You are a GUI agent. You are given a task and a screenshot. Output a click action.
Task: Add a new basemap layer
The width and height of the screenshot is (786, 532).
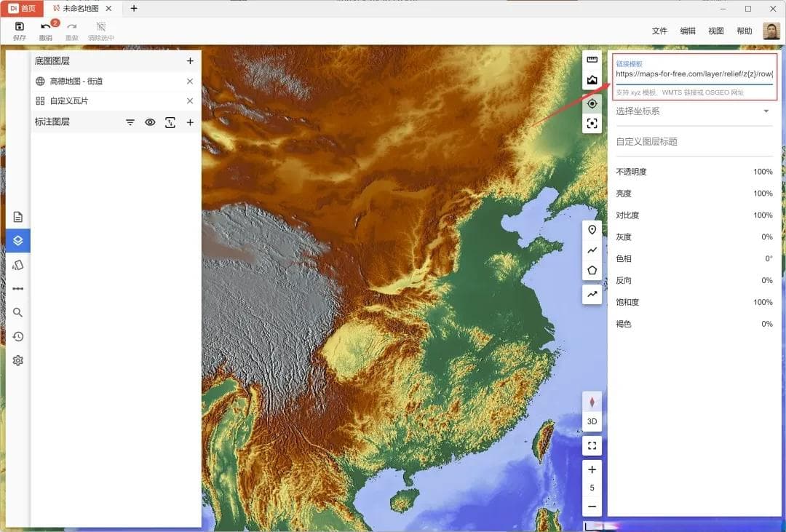point(190,60)
